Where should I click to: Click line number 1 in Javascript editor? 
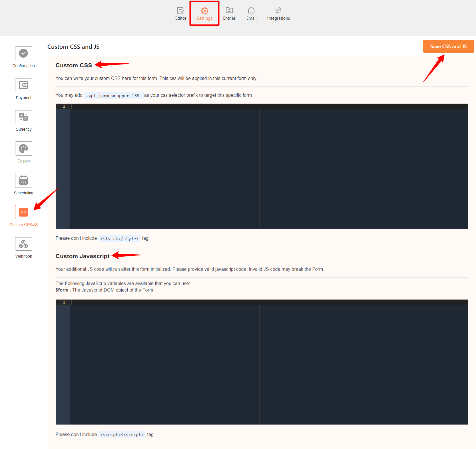64,302
